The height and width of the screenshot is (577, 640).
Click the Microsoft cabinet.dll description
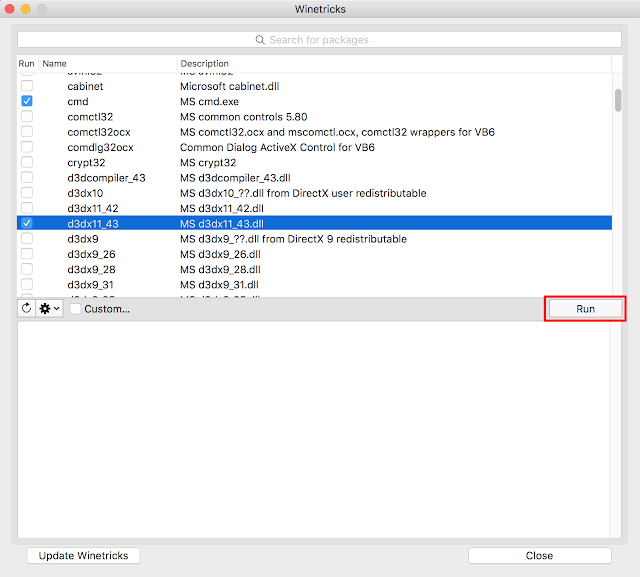230,87
